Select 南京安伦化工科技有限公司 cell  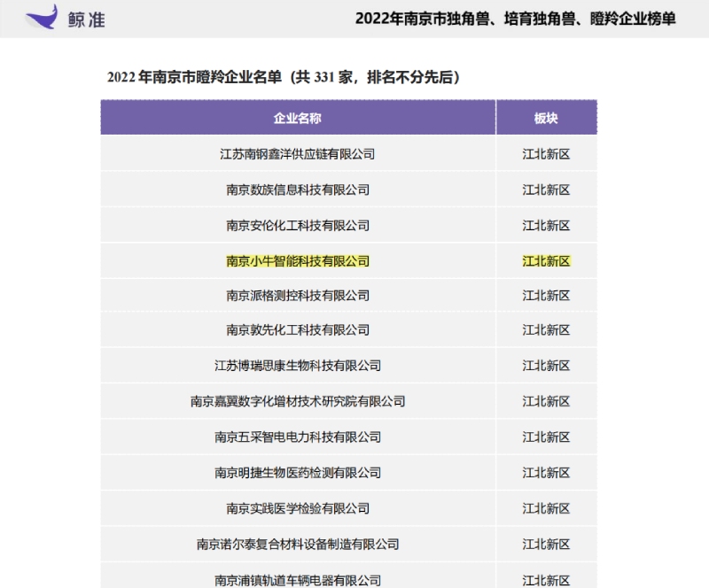(298, 226)
